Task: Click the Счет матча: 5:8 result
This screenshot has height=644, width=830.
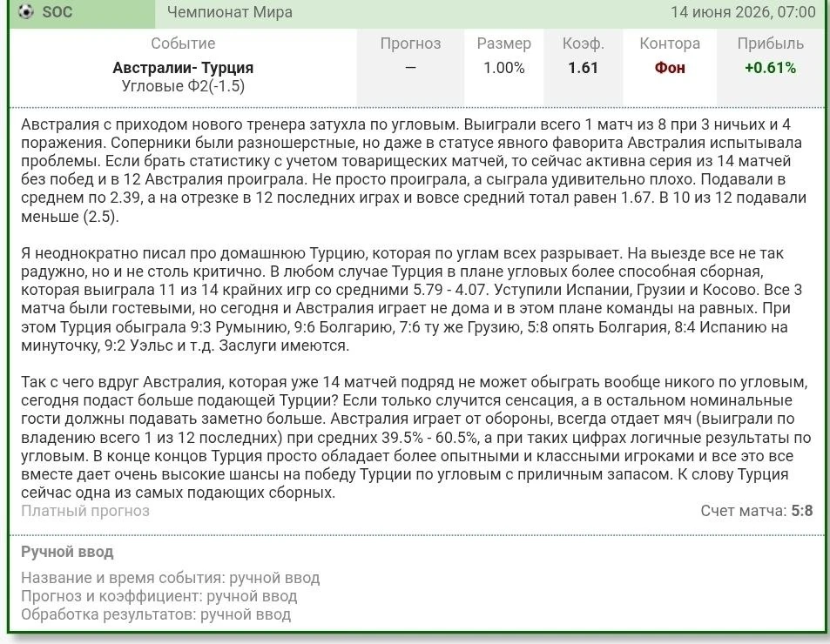Action: tap(757, 511)
